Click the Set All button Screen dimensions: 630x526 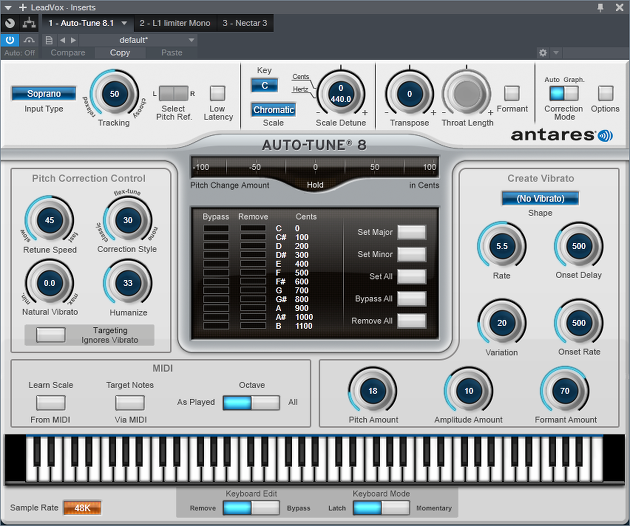pos(412,276)
